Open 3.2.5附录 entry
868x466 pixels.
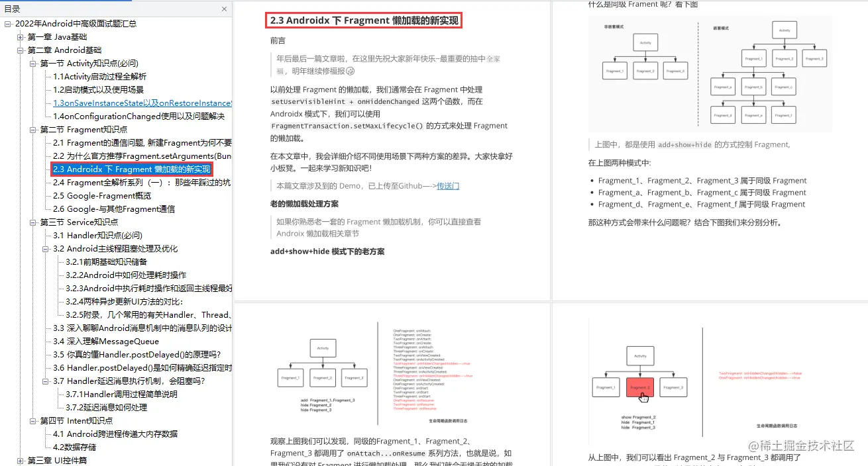pyautogui.click(x=148, y=315)
